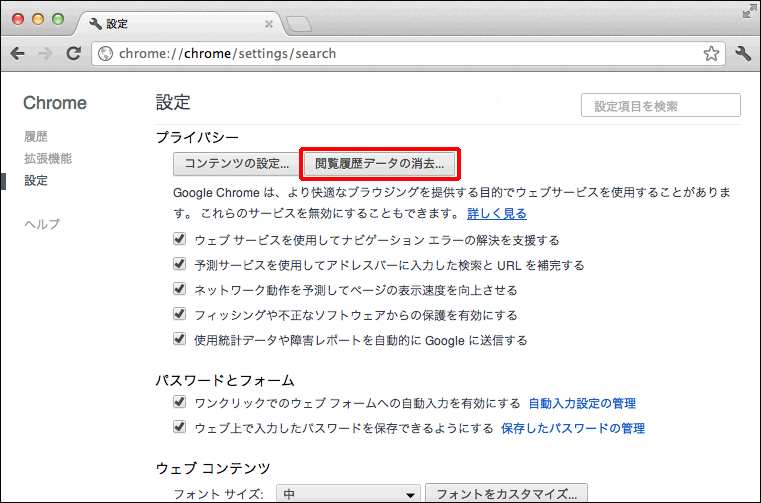Click the ウェブ コンテンツ section heading
The width and height of the screenshot is (761, 503).
coord(213,468)
